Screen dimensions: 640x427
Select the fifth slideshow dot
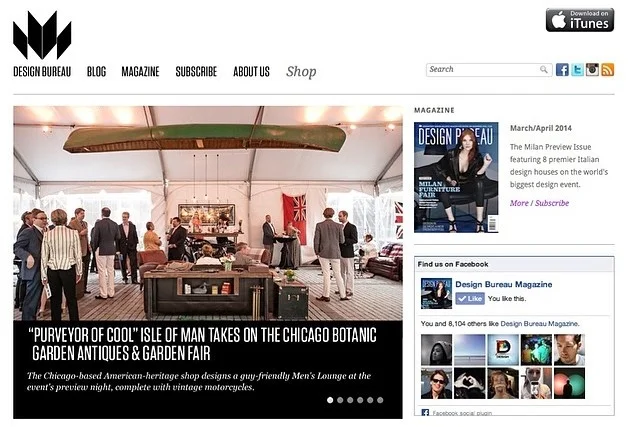click(x=370, y=400)
